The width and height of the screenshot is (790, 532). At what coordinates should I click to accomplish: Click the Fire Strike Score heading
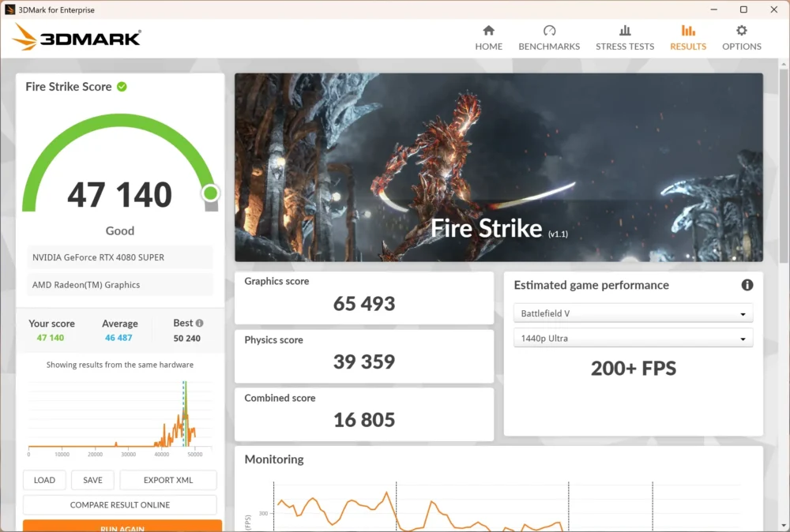69,87
